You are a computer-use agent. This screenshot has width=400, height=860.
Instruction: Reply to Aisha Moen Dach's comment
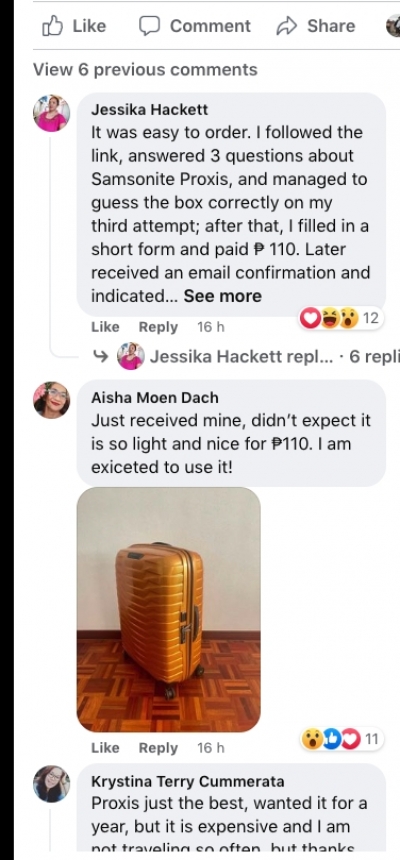click(158, 748)
